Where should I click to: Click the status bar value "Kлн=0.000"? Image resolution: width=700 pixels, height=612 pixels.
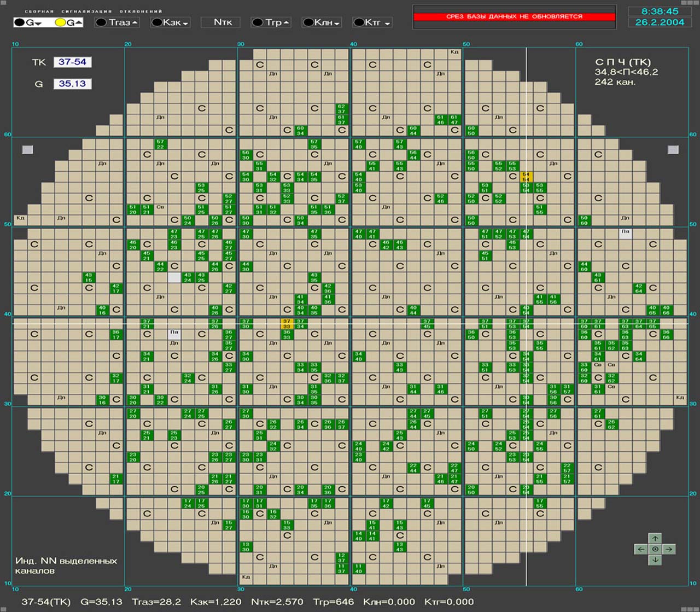click(x=389, y=602)
